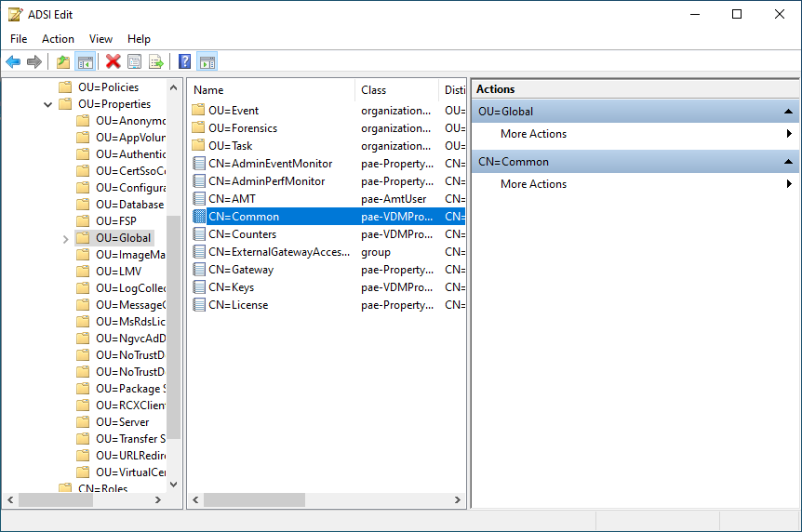Expand the OU=Global tree node
Image resolution: width=802 pixels, height=532 pixels.
coord(65,239)
